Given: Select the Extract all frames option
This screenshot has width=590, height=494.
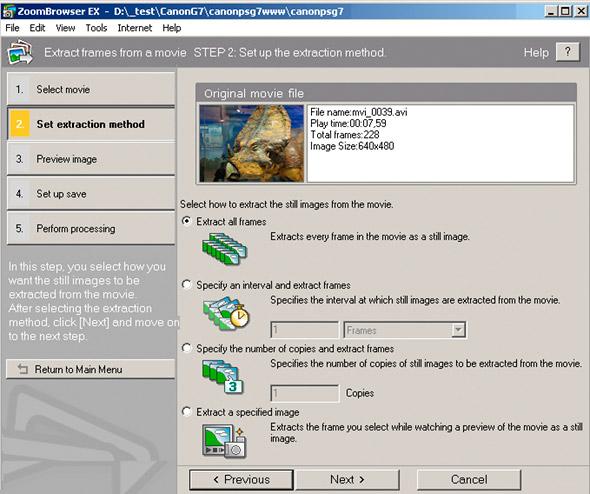Looking at the screenshot, I should point(187,221).
